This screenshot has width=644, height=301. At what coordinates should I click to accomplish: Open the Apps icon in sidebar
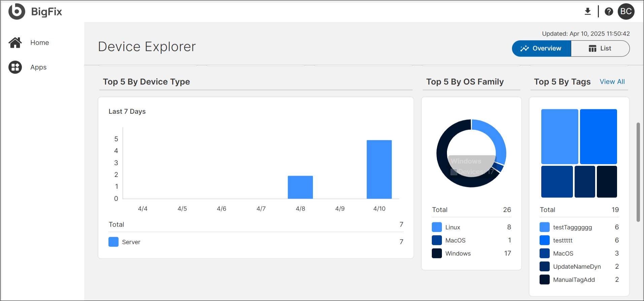(15, 67)
